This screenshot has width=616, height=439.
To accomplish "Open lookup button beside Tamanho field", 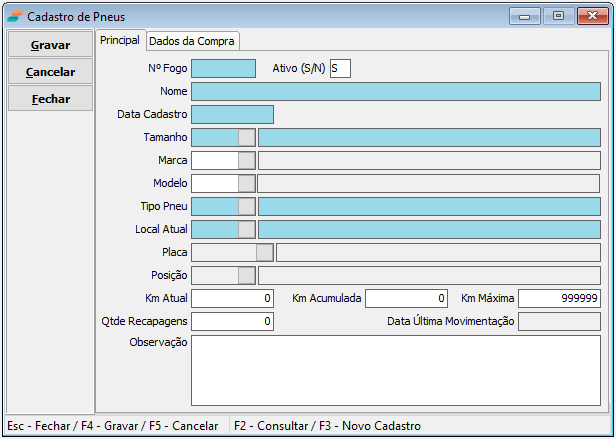I will 247,137.
